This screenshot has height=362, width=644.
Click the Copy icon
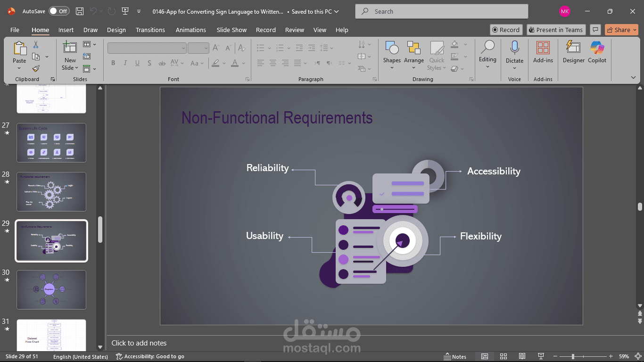(36, 57)
